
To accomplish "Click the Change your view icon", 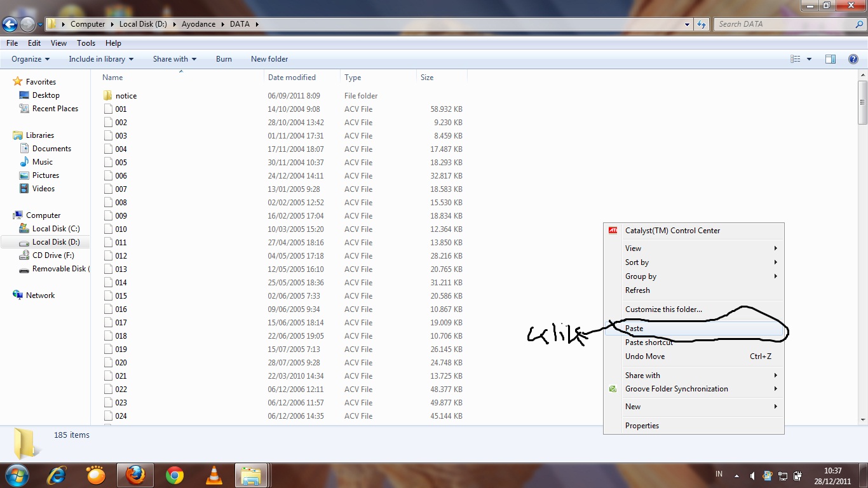I will coord(796,59).
